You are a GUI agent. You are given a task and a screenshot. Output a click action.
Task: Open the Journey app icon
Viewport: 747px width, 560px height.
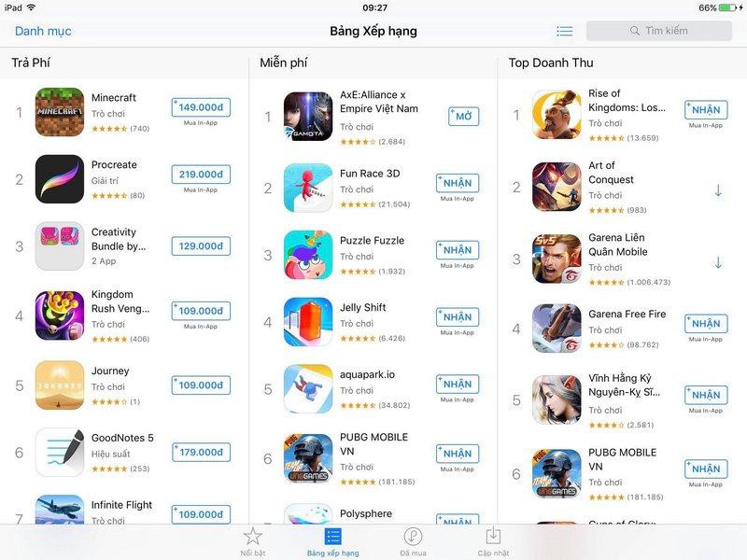[60, 385]
